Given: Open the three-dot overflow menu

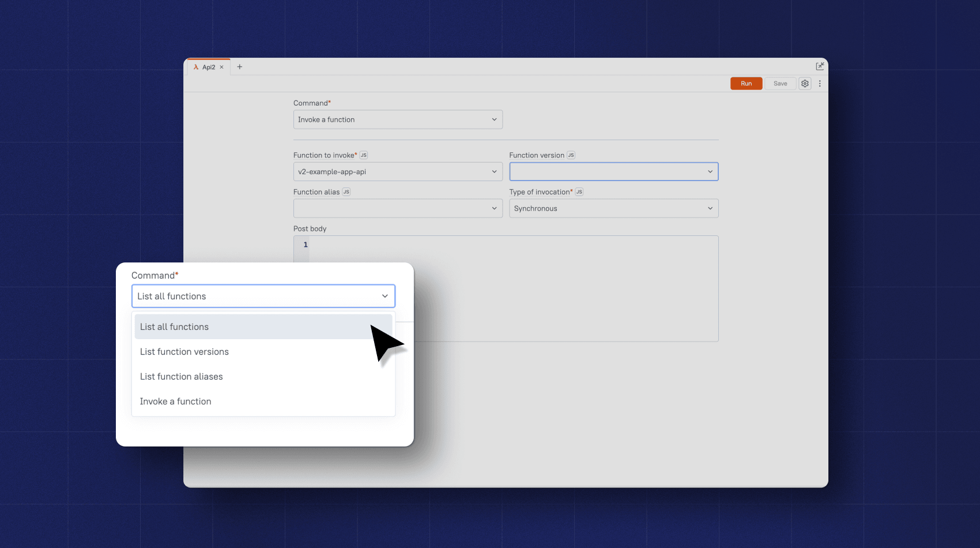Looking at the screenshot, I should coord(820,83).
